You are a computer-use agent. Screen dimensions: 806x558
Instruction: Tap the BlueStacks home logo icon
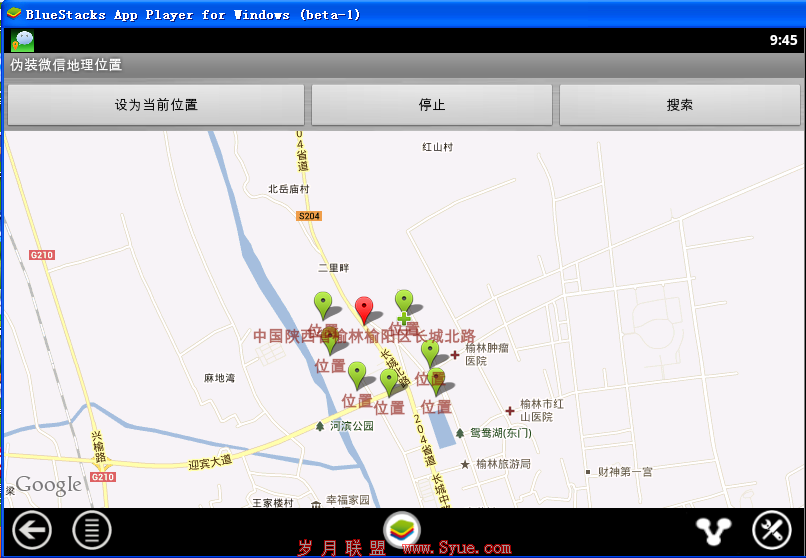(402, 530)
